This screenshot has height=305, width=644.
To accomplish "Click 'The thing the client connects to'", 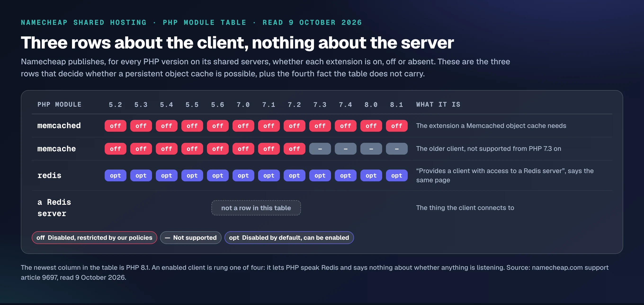I will coord(465,208).
